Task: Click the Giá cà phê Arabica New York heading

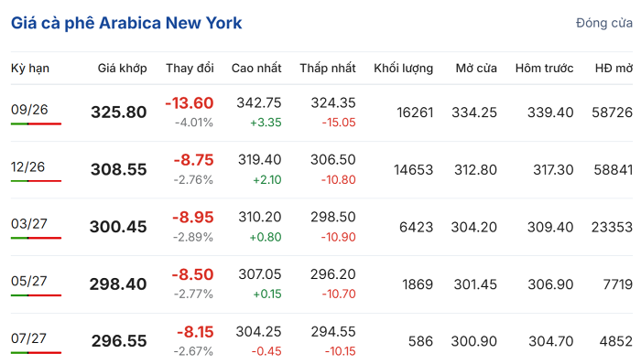Action: click(126, 23)
